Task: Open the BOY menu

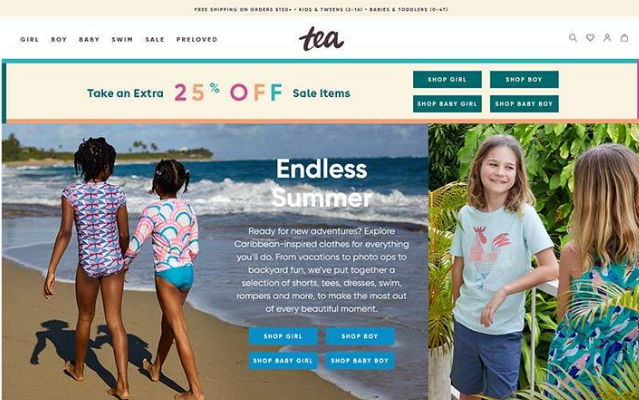Action: coord(59,40)
